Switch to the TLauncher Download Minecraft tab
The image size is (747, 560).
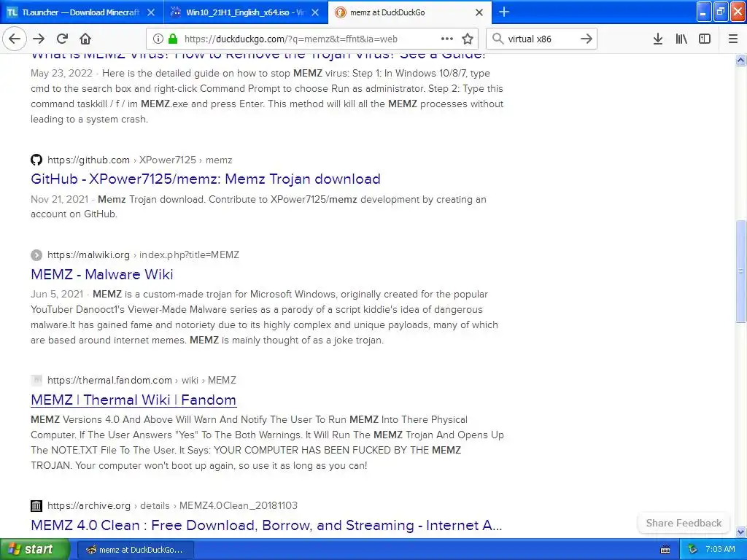82,12
